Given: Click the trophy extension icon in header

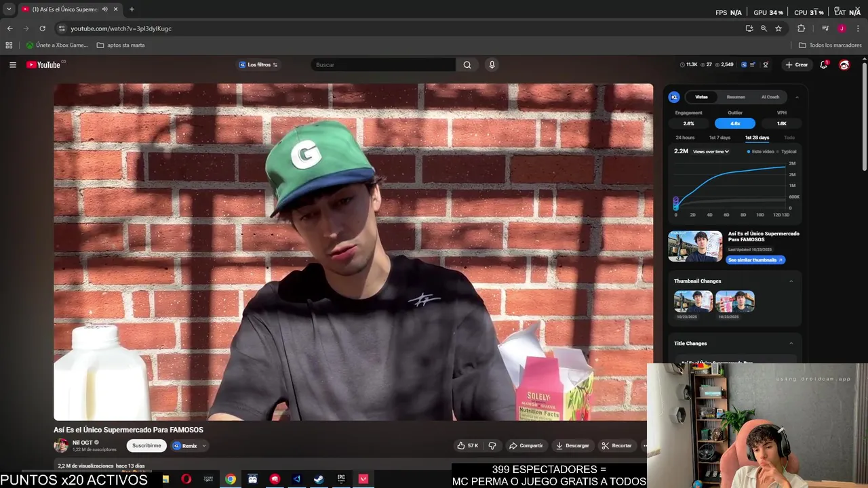Looking at the screenshot, I should [766, 65].
